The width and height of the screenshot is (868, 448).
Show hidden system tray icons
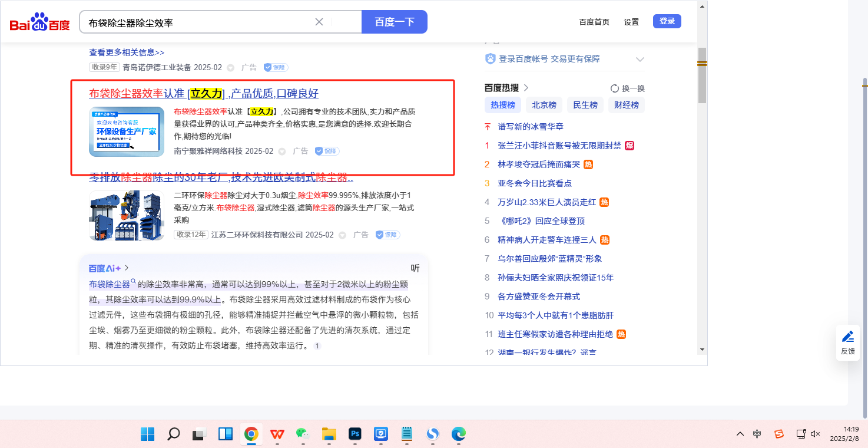coord(740,434)
